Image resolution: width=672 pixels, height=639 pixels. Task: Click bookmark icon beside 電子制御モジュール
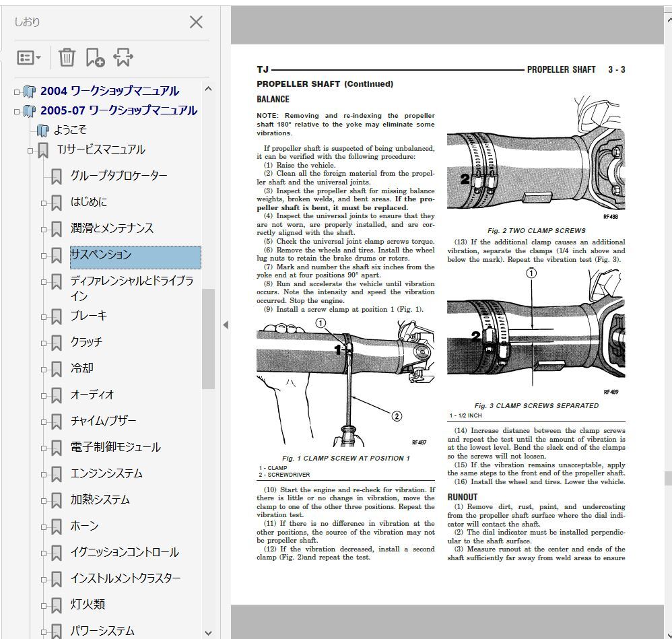(56, 448)
